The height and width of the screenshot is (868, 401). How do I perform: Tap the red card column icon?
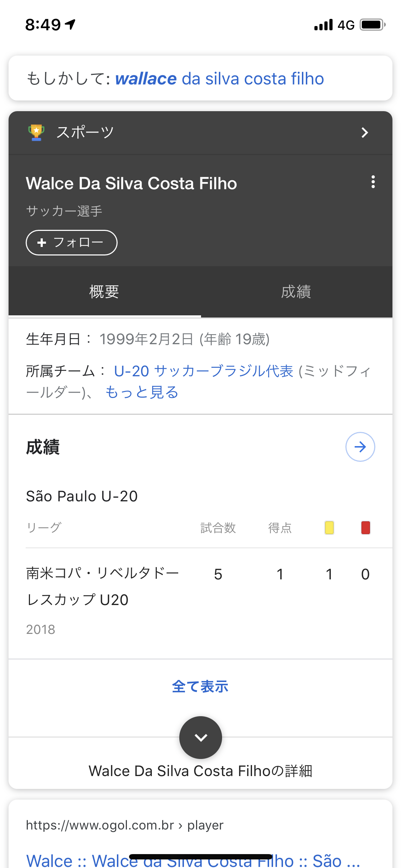365,528
